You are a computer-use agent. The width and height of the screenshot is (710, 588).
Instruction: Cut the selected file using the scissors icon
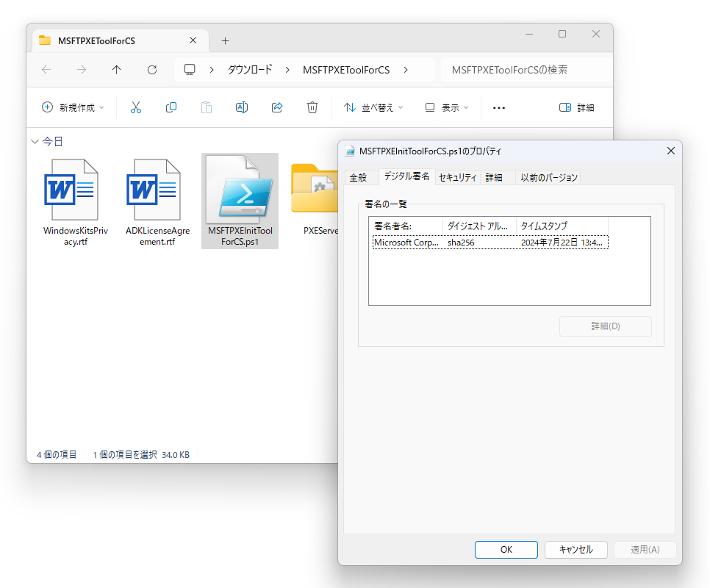point(135,107)
